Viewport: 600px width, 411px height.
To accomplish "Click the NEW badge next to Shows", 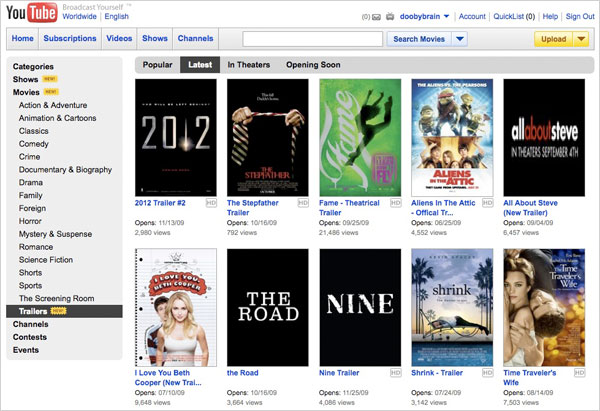I will (50, 79).
